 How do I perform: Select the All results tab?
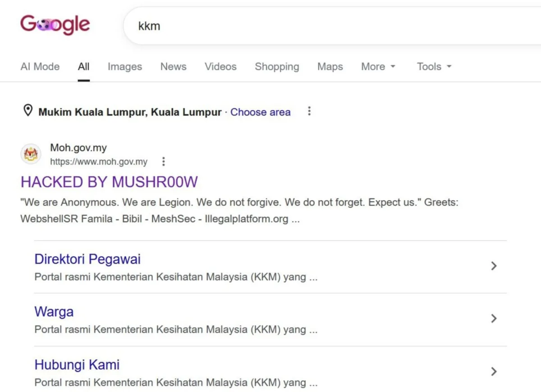[x=83, y=67]
